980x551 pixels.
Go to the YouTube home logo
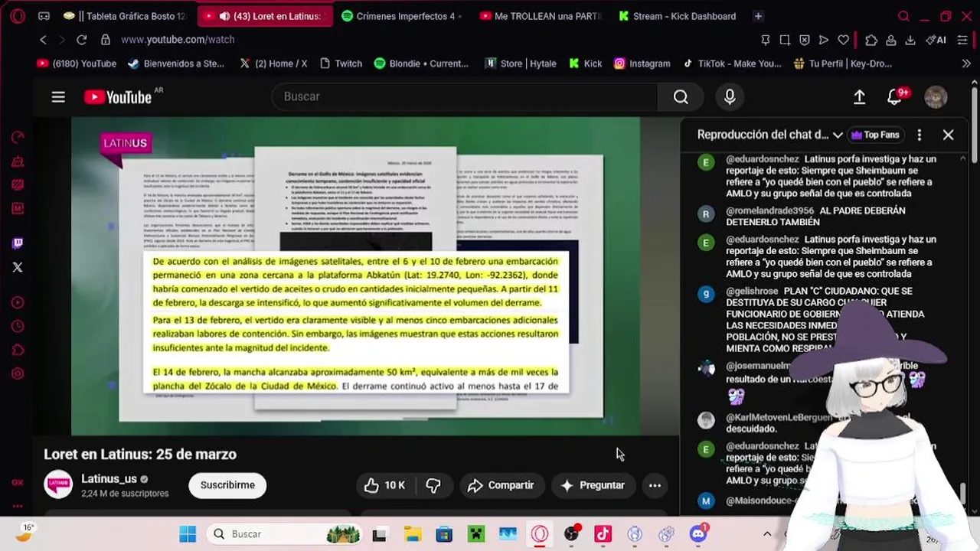pyautogui.click(x=118, y=97)
